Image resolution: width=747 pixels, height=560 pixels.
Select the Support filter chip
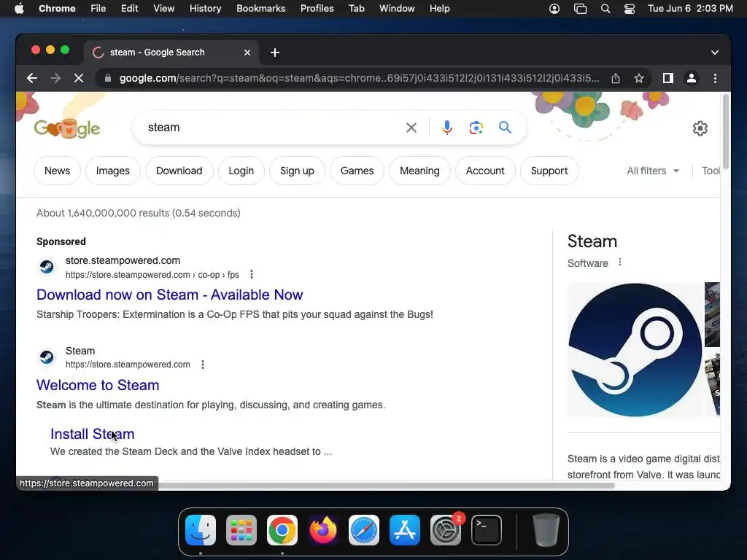pos(549,171)
